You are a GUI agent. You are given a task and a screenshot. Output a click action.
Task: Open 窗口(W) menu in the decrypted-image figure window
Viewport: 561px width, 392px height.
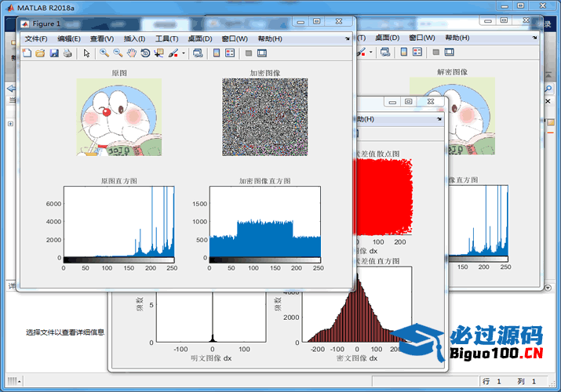pyautogui.click(x=422, y=38)
